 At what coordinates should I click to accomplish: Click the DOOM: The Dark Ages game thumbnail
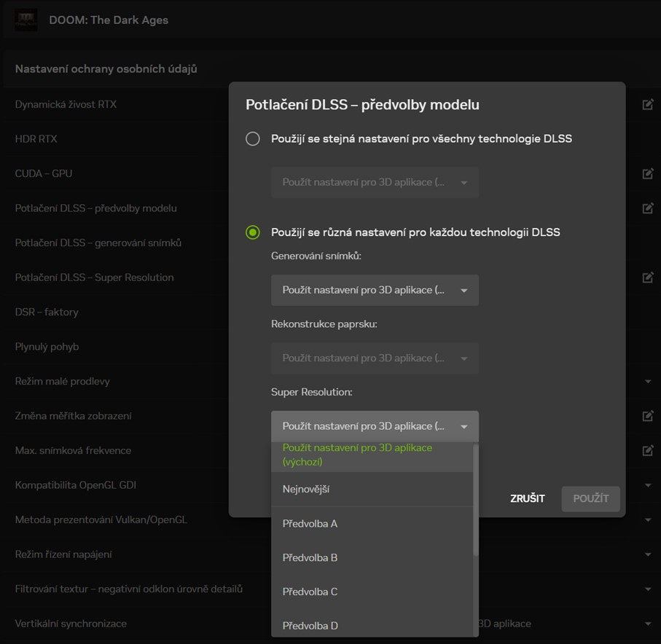[26, 20]
